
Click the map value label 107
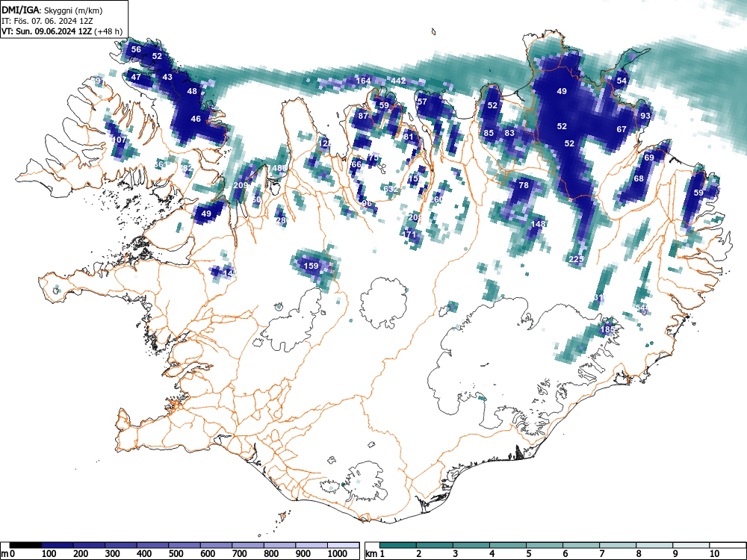(119, 140)
